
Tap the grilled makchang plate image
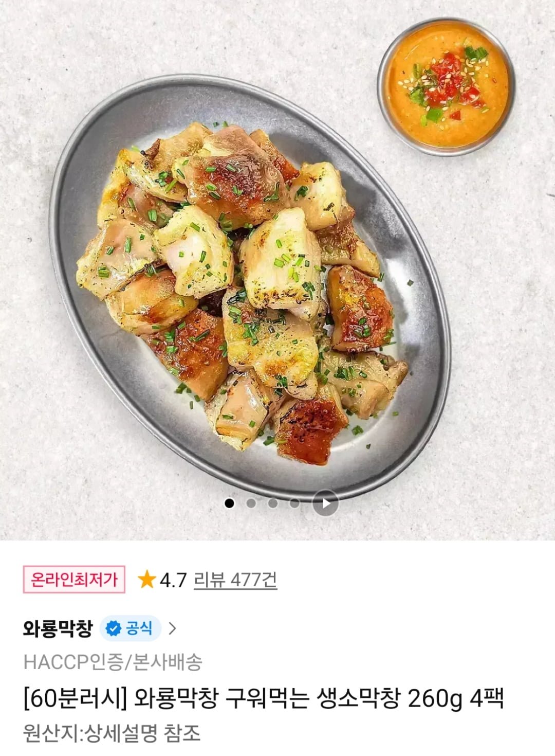(x=250, y=288)
